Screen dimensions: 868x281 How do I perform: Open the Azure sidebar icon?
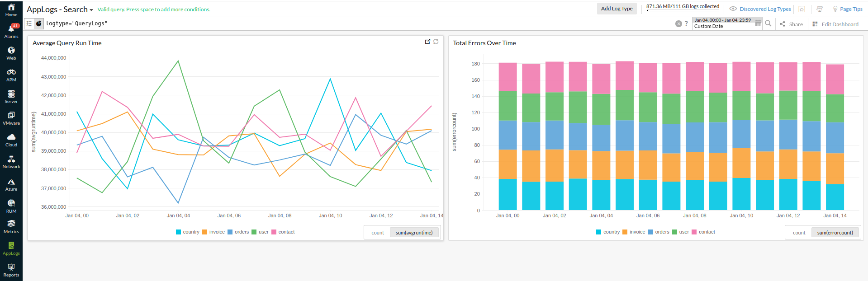click(11, 184)
